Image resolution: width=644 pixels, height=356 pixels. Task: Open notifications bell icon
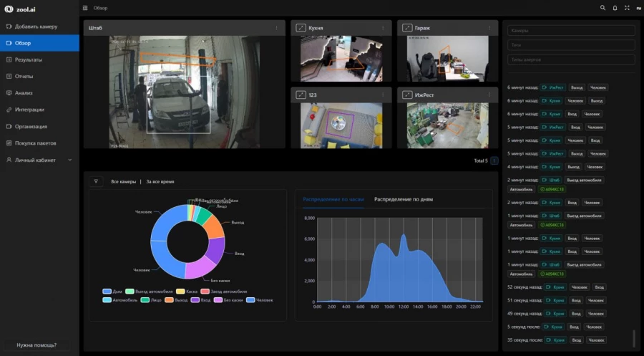pos(615,8)
